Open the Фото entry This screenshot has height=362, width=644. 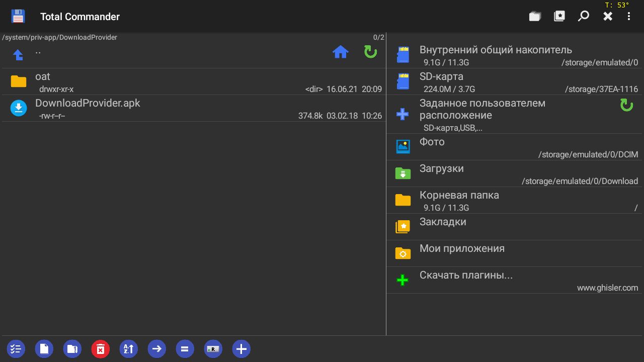pyautogui.click(x=515, y=147)
